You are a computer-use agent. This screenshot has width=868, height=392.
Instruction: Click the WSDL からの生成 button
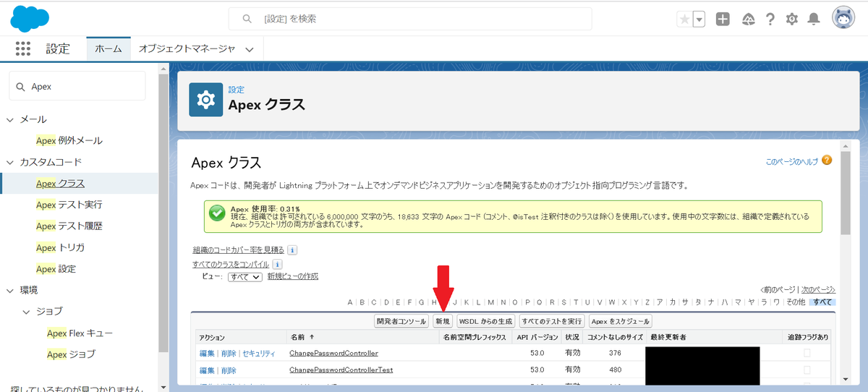click(x=486, y=321)
